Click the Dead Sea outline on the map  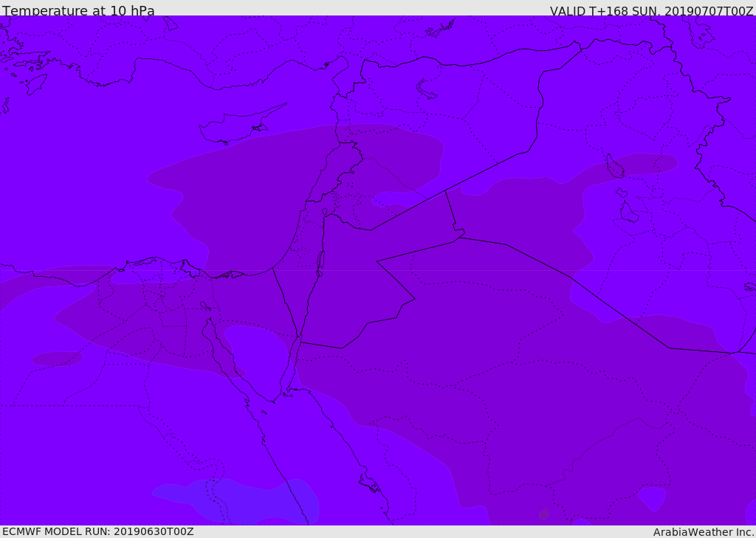coord(320,263)
